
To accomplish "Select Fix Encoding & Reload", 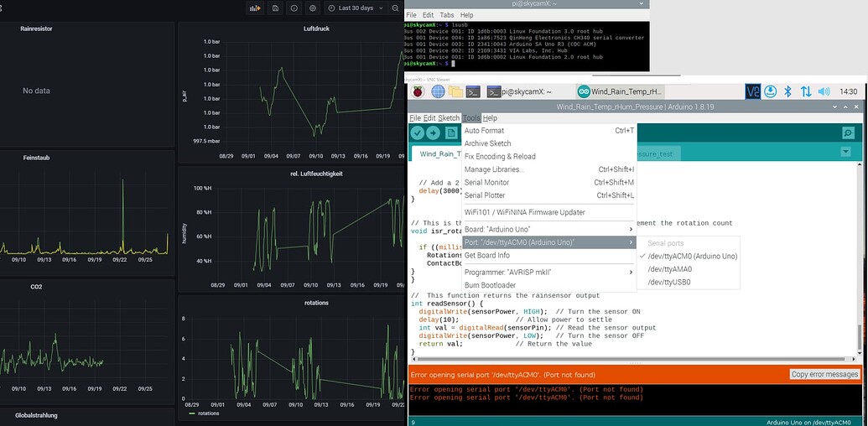I will click(x=548, y=157).
